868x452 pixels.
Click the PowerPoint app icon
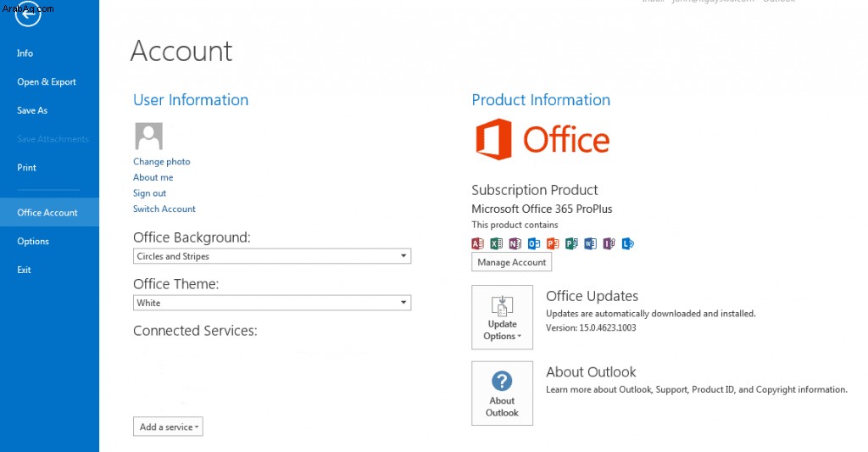click(x=553, y=243)
